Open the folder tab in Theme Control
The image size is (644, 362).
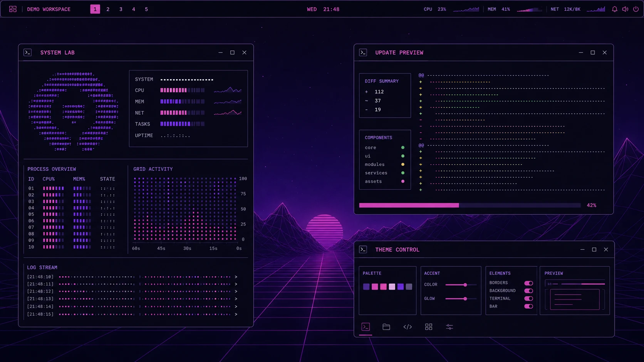point(386,327)
